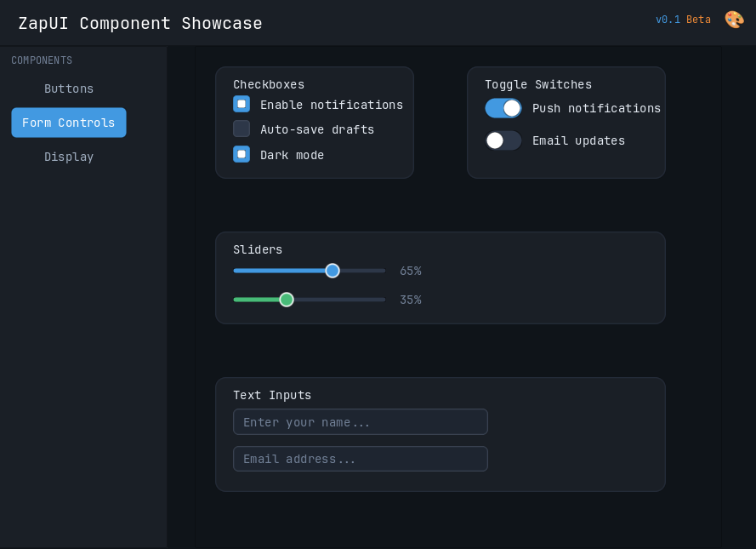Uncheck Enable notifications checkbox
Viewport: 756px width, 549px height.
coord(242,104)
